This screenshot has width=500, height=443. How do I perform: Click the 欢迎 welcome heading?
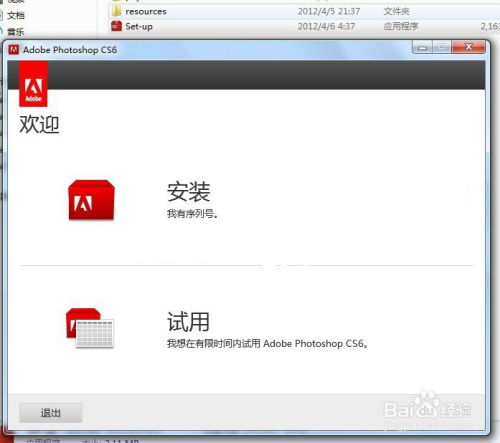(x=39, y=124)
